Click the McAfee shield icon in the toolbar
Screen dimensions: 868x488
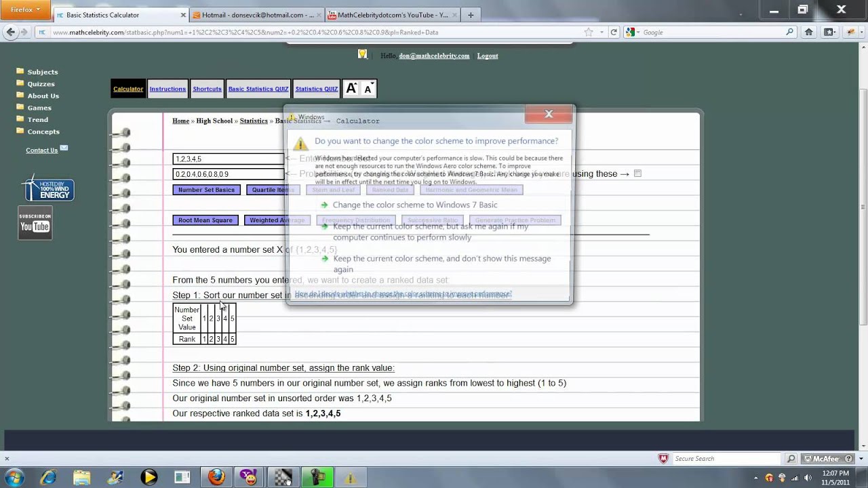tap(663, 459)
